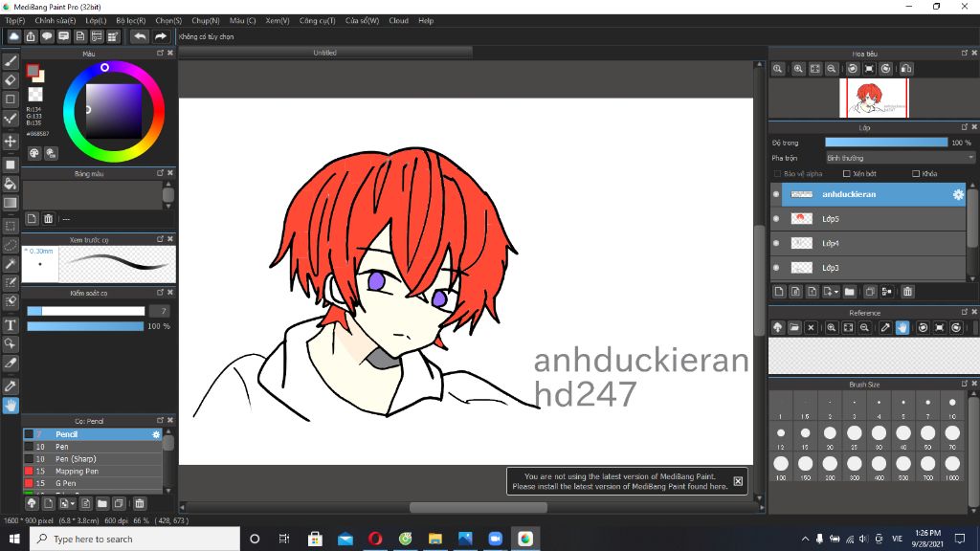
Task: Click the Redo arrow in the toolbar
Action: tap(161, 36)
